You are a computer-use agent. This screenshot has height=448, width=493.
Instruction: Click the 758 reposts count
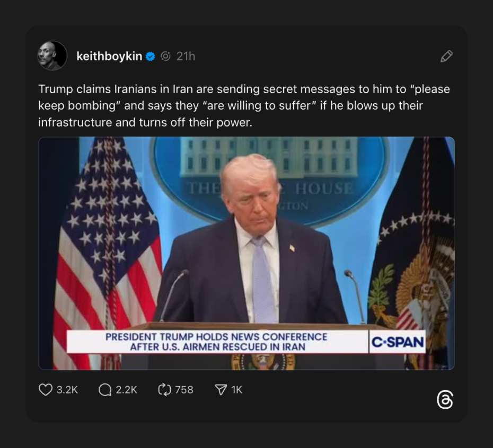pyautogui.click(x=184, y=390)
